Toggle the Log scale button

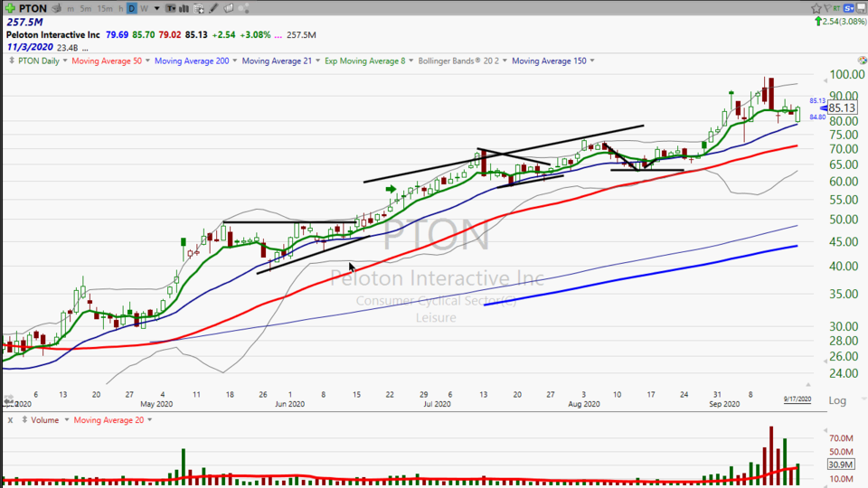point(837,400)
